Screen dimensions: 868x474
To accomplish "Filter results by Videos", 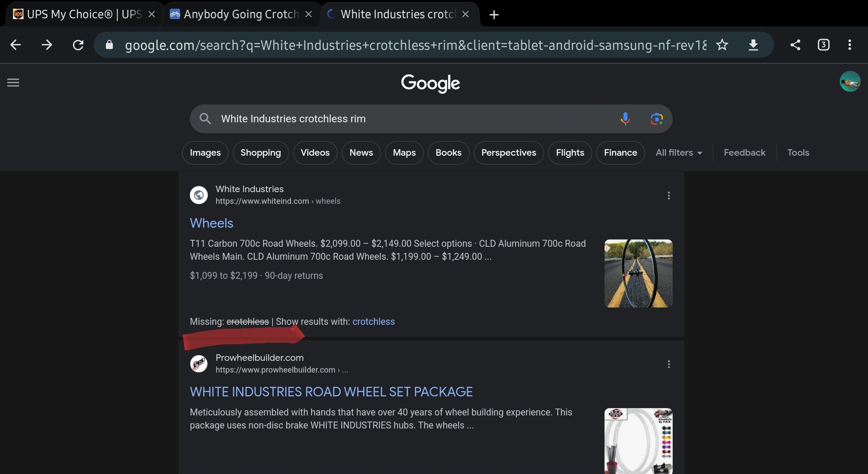I will pyautogui.click(x=315, y=153).
